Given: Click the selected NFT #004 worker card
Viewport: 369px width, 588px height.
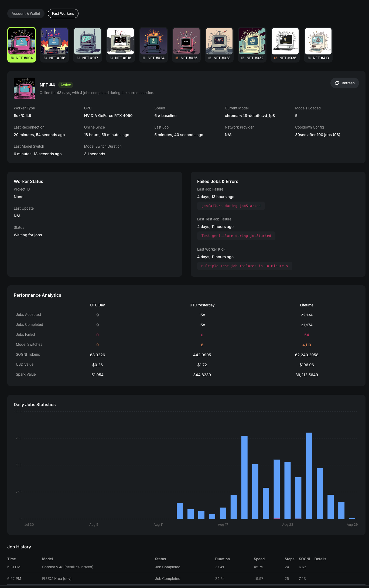Looking at the screenshot, I should coord(22,44).
